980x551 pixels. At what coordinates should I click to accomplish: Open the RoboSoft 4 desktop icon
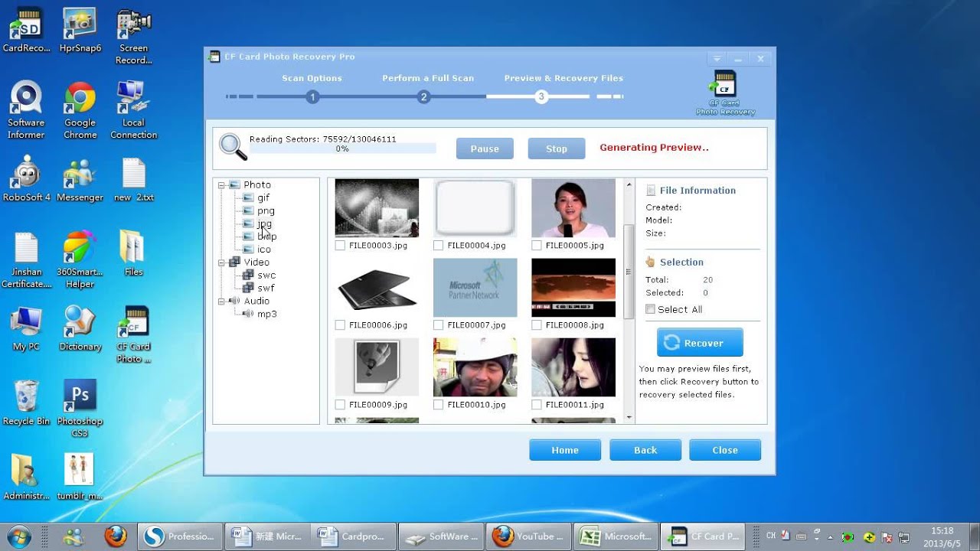point(26,179)
